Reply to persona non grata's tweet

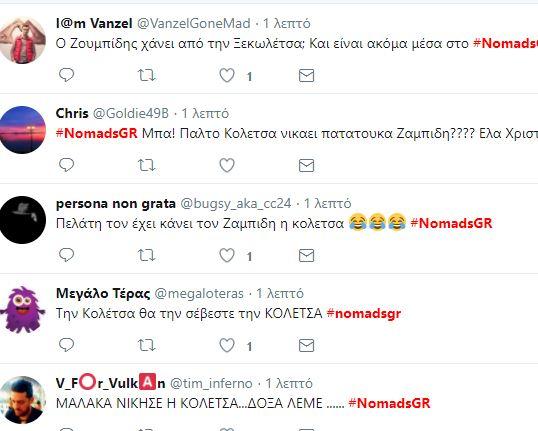(66, 255)
